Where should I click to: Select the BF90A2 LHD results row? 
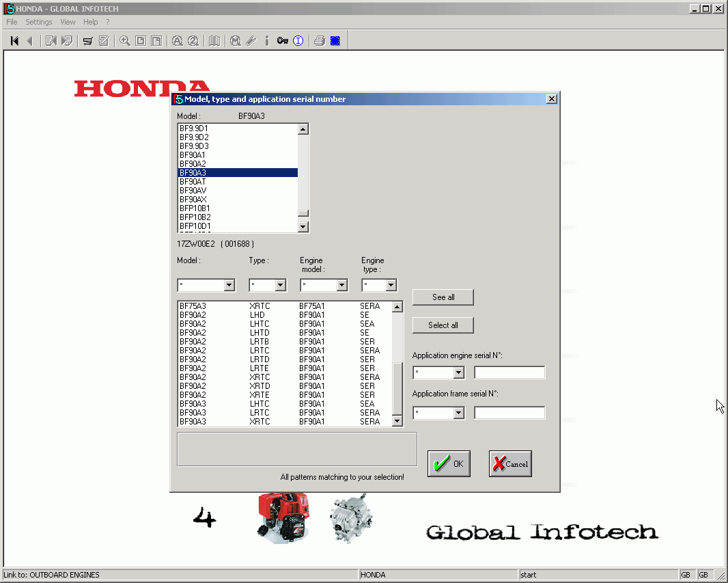[285, 315]
